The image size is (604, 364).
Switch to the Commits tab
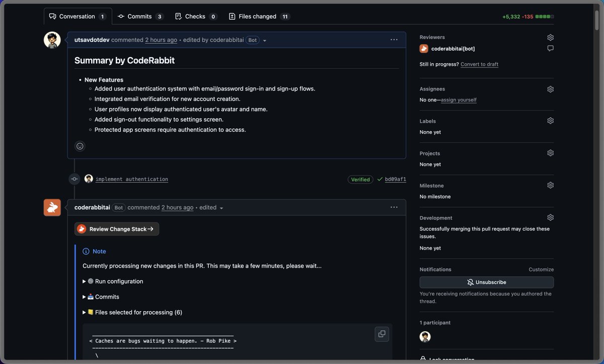[140, 17]
